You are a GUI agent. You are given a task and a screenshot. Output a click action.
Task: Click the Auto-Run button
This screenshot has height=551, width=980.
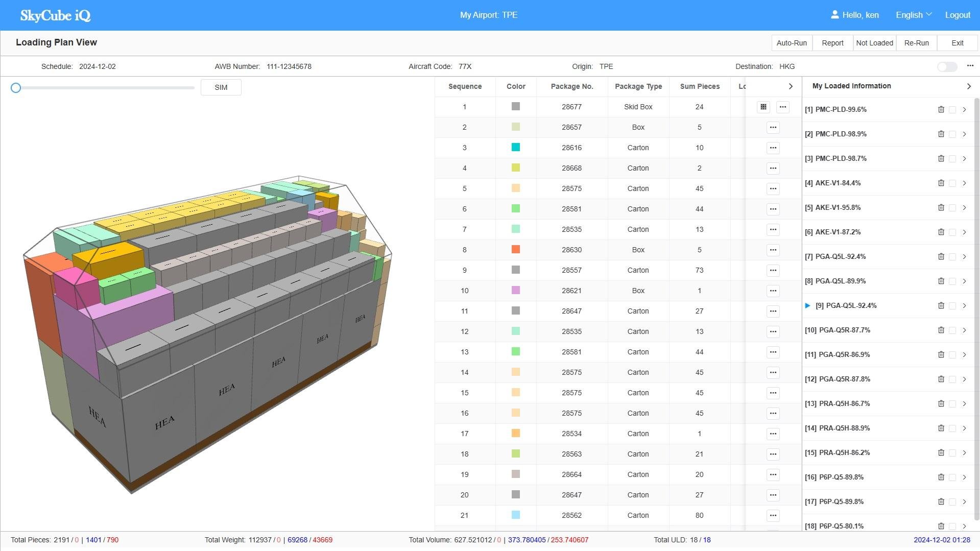point(792,43)
